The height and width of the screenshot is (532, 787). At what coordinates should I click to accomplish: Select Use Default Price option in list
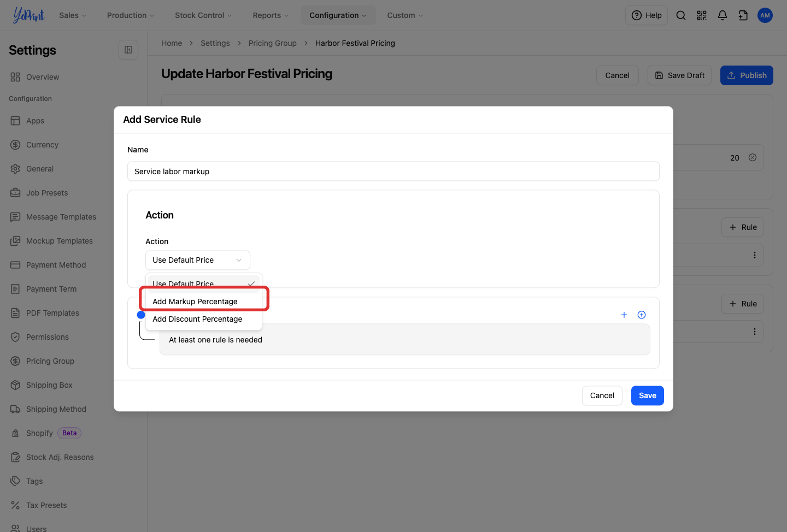click(x=204, y=283)
